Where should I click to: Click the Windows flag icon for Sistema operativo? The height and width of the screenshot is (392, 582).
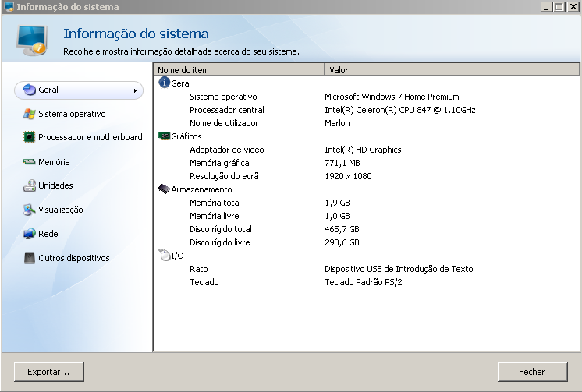(30, 114)
